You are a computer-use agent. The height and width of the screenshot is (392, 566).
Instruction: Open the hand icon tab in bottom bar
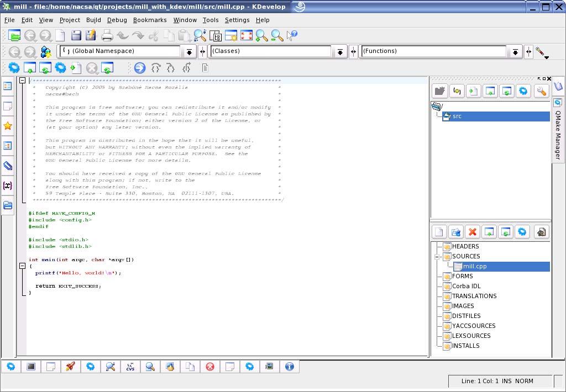point(170,367)
